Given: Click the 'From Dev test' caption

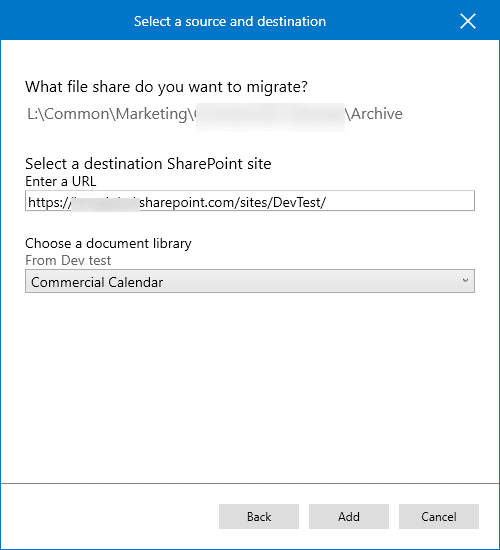Looking at the screenshot, I should 68,260.
